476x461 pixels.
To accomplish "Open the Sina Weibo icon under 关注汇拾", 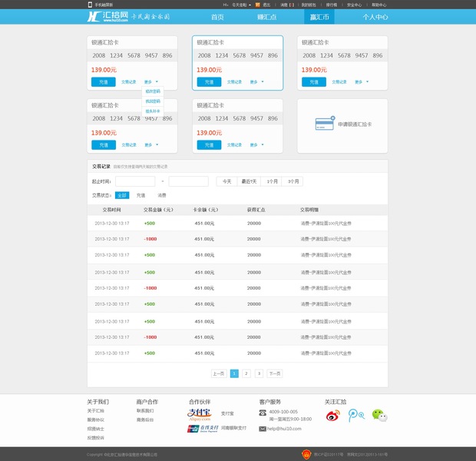I will 332,416.
